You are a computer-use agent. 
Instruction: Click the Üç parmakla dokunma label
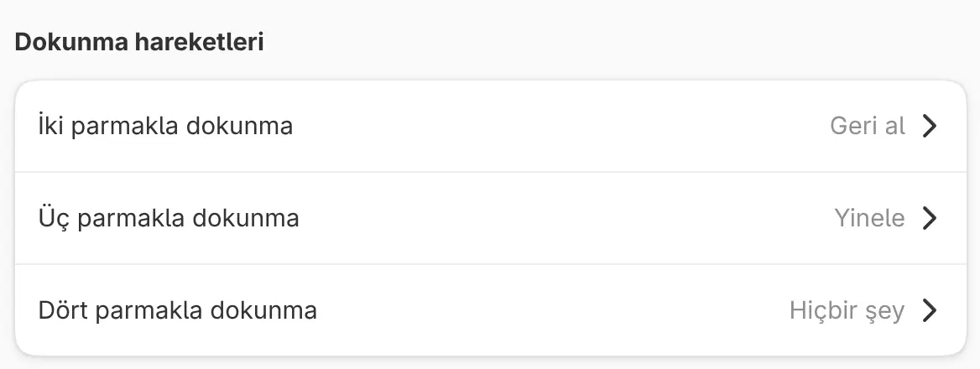[169, 218]
